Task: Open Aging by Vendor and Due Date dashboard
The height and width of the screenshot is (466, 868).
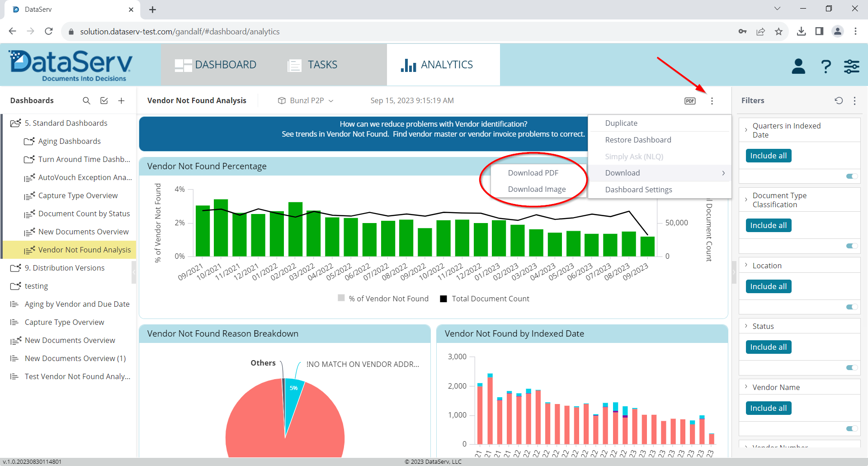Action: tap(71, 304)
